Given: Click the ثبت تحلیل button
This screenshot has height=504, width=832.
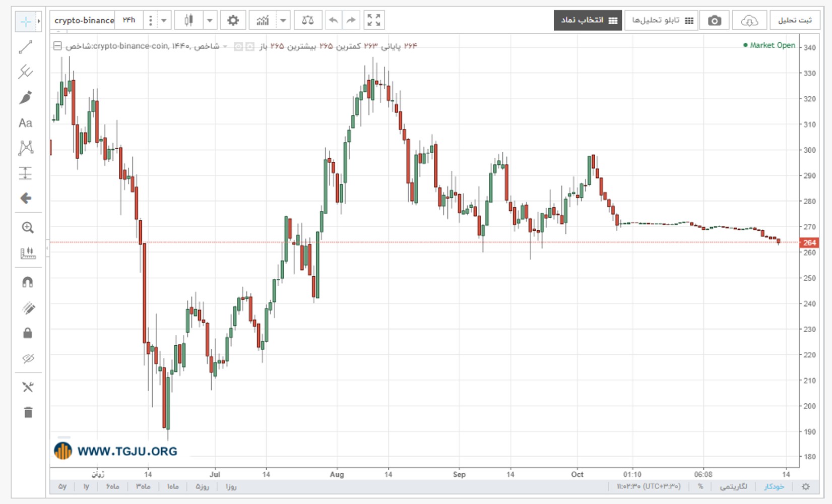Looking at the screenshot, I should pyautogui.click(x=795, y=21).
